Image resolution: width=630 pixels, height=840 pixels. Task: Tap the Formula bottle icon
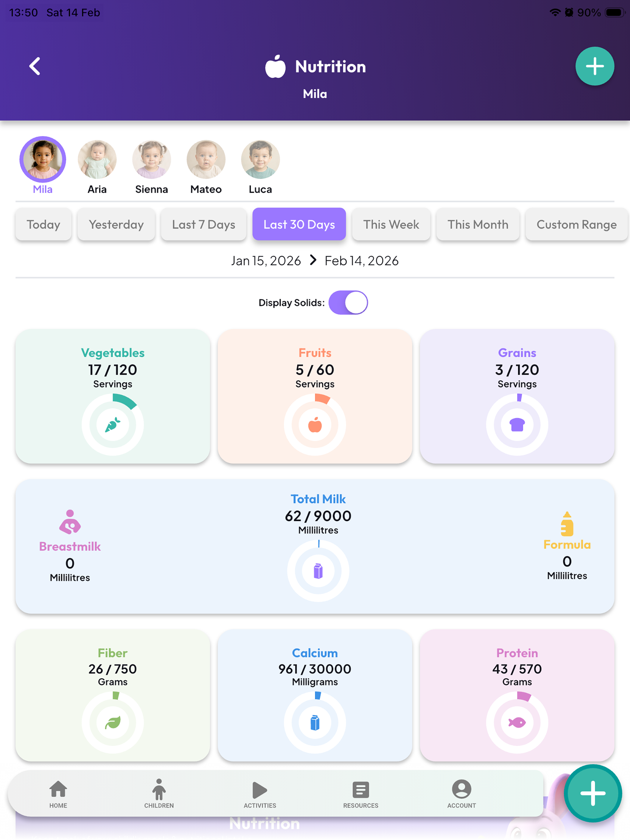click(x=567, y=524)
